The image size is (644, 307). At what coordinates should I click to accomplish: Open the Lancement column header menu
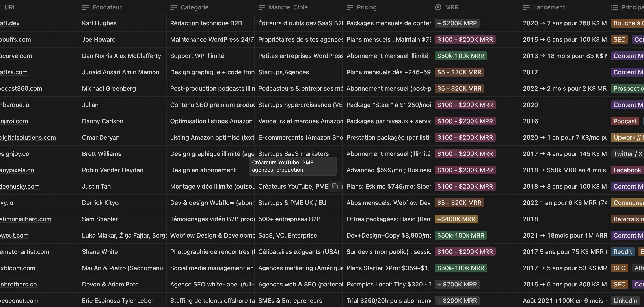point(549,7)
